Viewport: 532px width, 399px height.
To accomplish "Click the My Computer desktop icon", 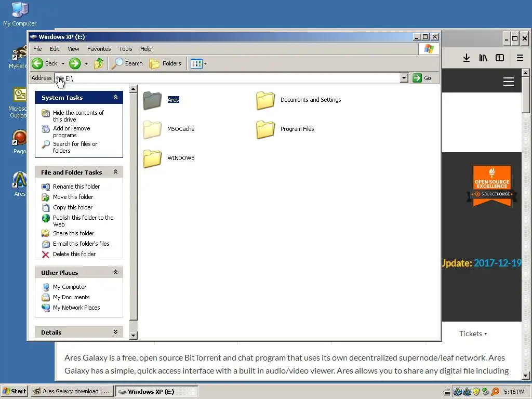I will (20, 9).
